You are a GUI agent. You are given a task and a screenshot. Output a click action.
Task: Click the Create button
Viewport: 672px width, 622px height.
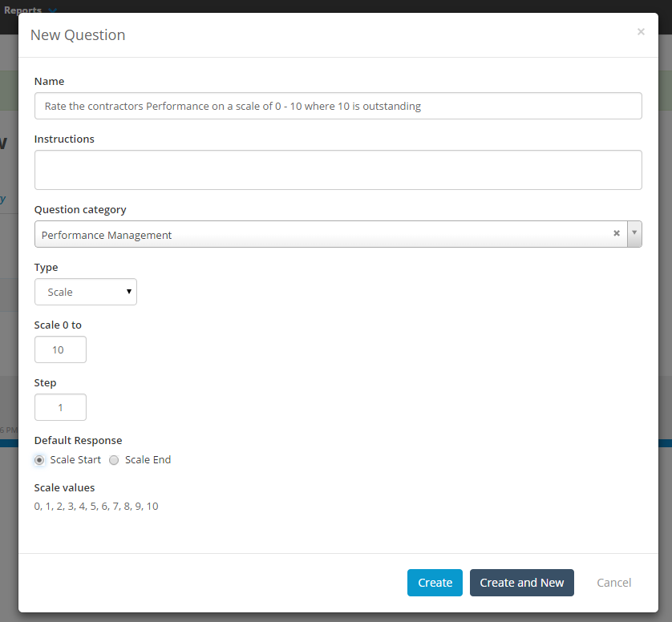pos(435,583)
